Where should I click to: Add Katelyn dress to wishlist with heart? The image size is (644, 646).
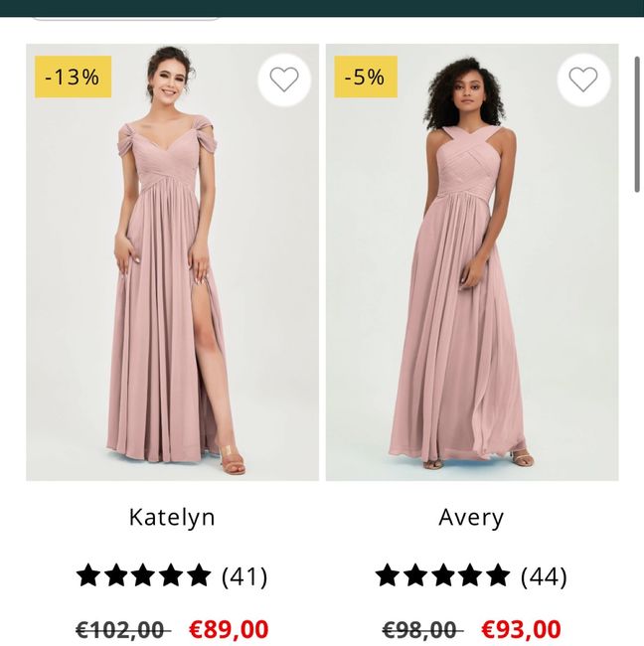[x=284, y=80]
